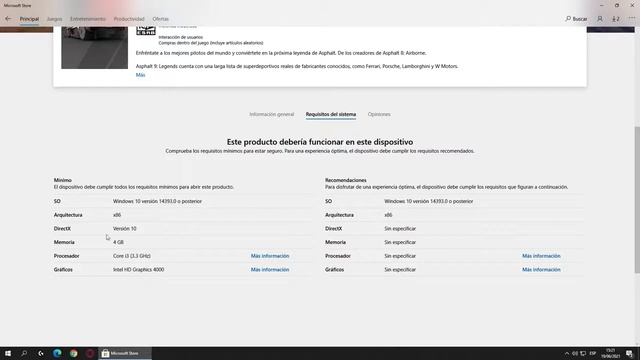This screenshot has height=360, width=640.
Task: Click the Más link under the description
Action: [140, 75]
